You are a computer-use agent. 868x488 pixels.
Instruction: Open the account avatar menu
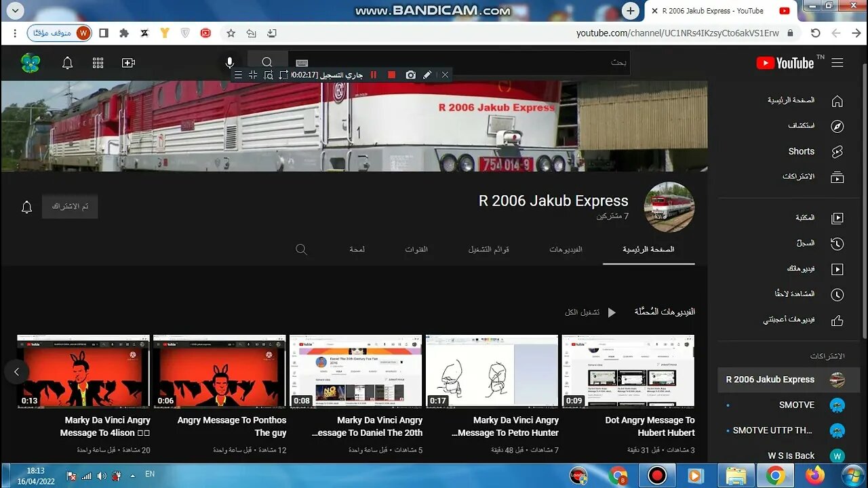[x=31, y=63]
